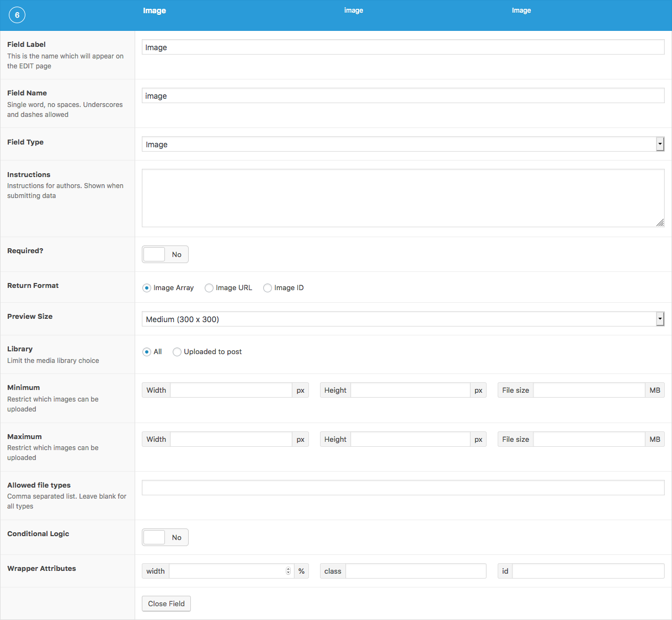
Task: Toggle the Conditional Logic switch
Action: click(154, 537)
